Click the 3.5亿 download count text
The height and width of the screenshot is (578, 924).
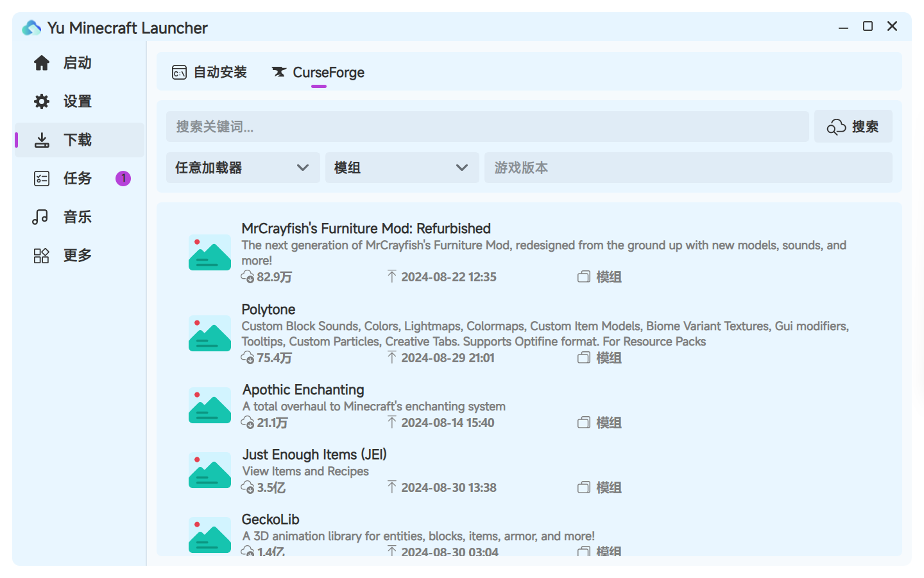(271, 487)
